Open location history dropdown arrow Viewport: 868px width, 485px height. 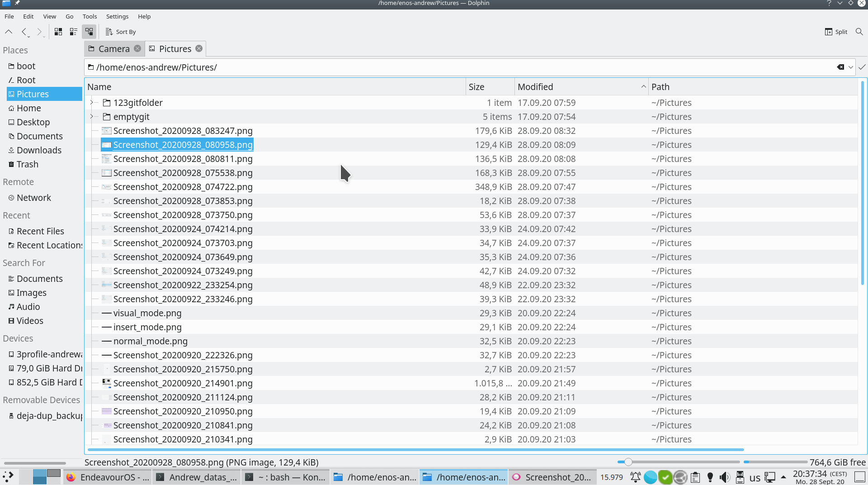pyautogui.click(x=851, y=67)
